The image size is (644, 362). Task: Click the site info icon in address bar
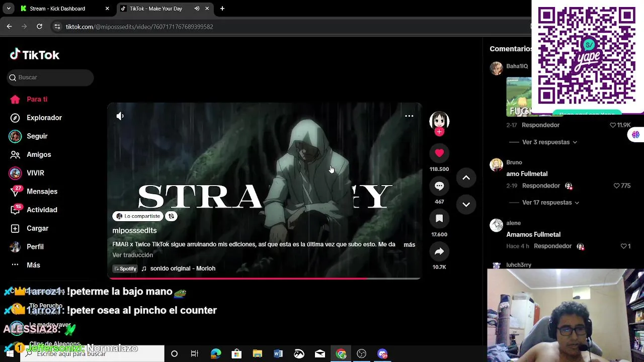point(57,27)
